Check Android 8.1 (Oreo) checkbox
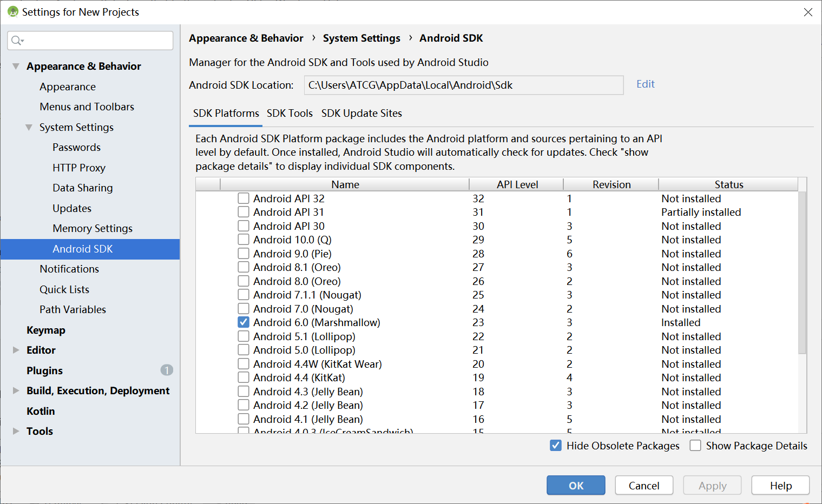 (244, 267)
